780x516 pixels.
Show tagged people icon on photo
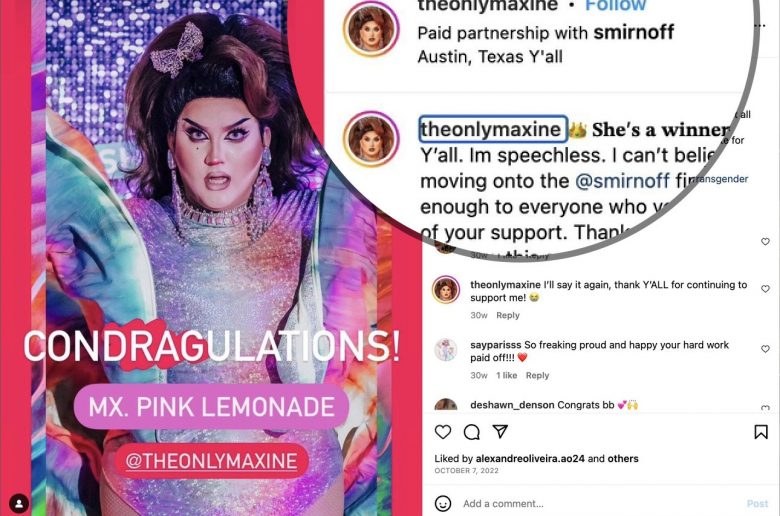coord(19,504)
